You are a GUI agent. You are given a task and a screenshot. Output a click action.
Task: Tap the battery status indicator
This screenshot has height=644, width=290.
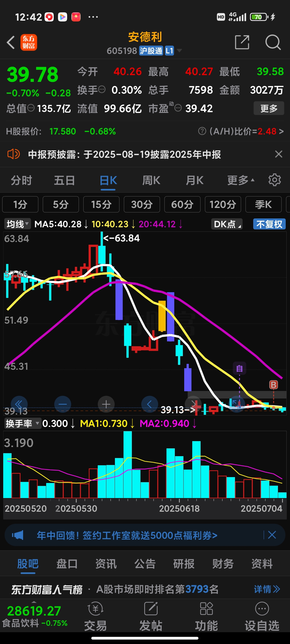click(x=259, y=17)
